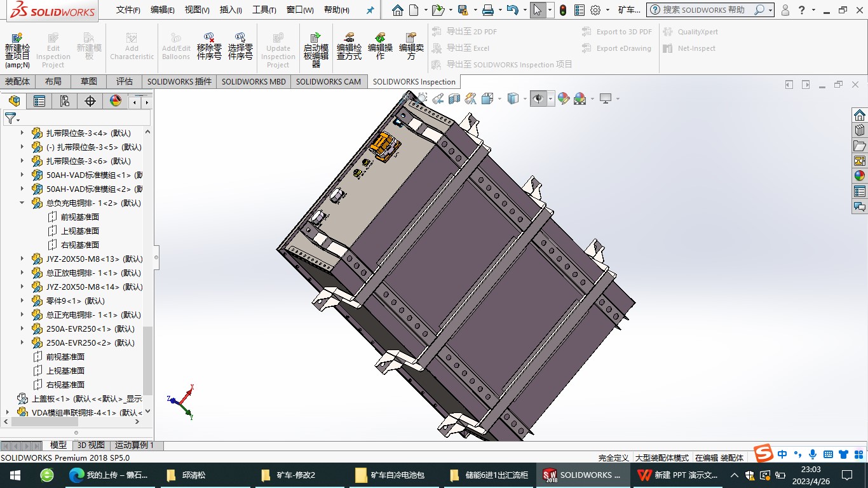Switch to the 运动算例 1 tab
The image size is (868, 488).
(134, 445)
